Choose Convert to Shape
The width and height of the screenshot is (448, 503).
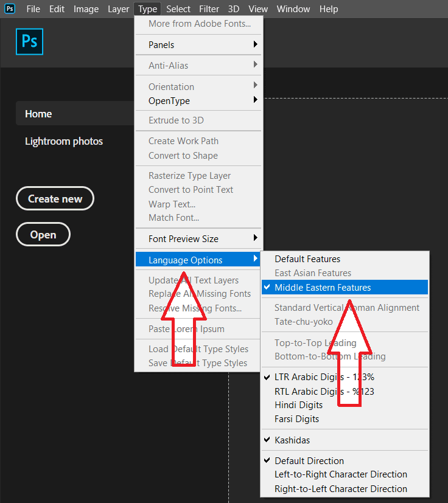point(198,156)
